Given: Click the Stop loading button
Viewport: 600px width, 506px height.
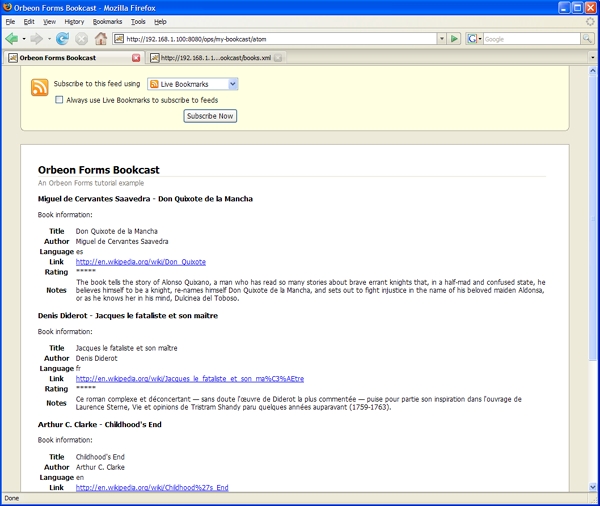Looking at the screenshot, I should click(81, 39).
